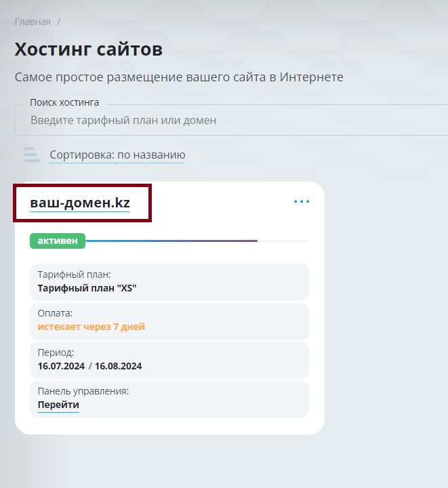Click the 'Поиск хостинга' field label
Screen dimensions: 448x488
64,102
